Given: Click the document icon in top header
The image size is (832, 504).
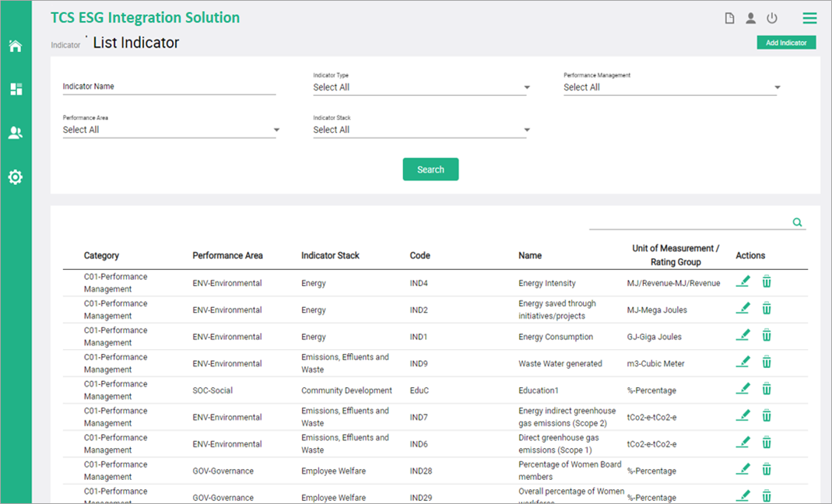Looking at the screenshot, I should click(729, 19).
